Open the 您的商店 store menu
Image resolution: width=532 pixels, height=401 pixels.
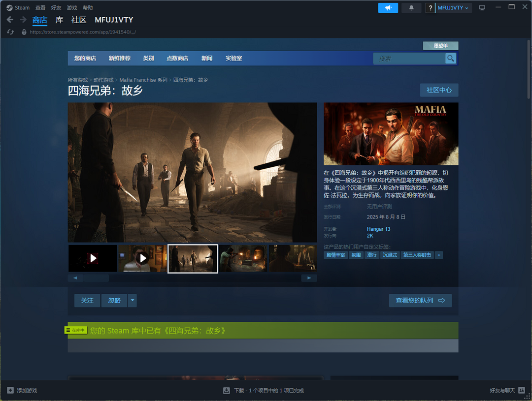85,58
